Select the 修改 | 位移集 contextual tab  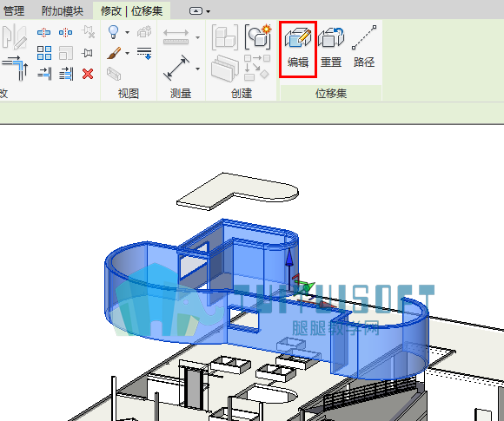131,11
